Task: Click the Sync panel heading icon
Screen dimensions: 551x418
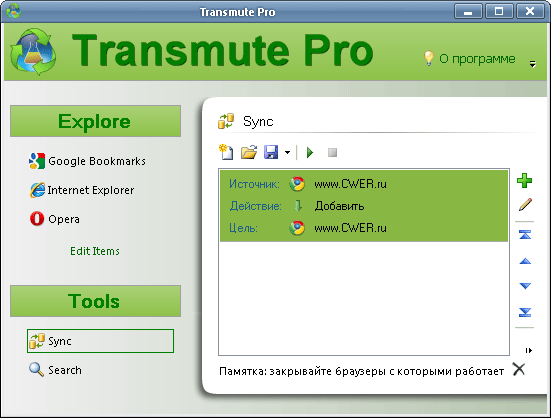Action: tap(226, 121)
